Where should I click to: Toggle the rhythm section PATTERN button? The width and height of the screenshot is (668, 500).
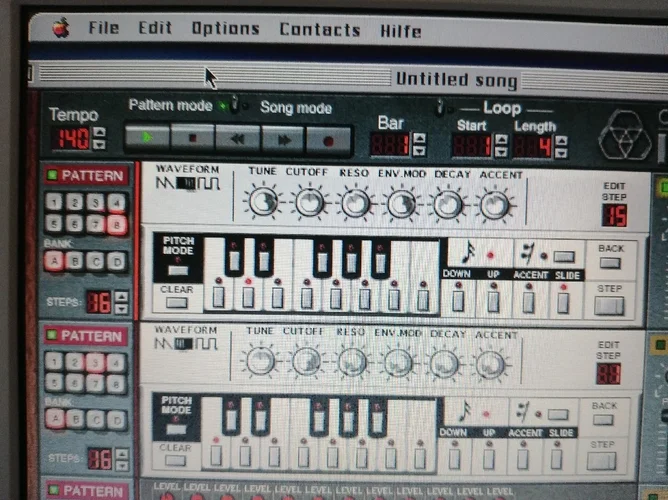click(87, 490)
